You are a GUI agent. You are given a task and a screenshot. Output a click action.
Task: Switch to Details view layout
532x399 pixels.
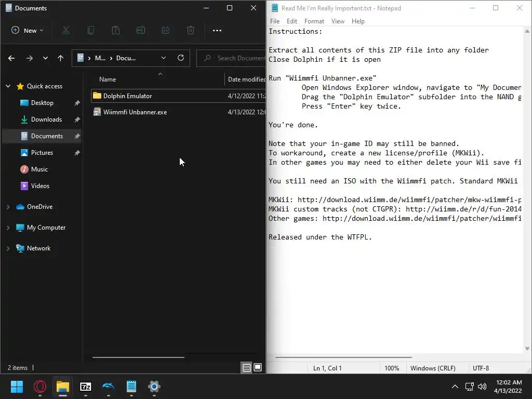point(247,367)
